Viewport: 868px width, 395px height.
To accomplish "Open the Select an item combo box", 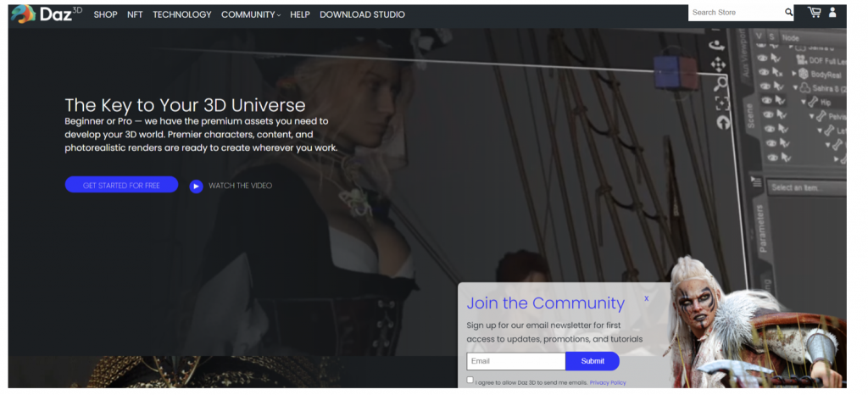I will (x=807, y=187).
